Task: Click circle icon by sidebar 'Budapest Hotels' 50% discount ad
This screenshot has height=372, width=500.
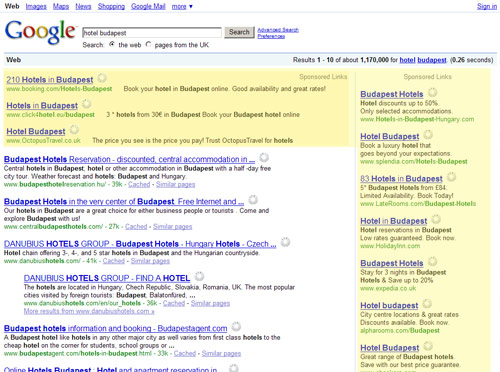Action: [x=432, y=92]
